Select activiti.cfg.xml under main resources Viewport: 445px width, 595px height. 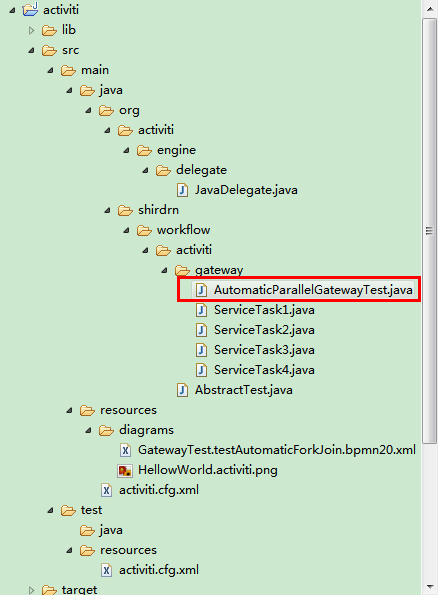159,490
